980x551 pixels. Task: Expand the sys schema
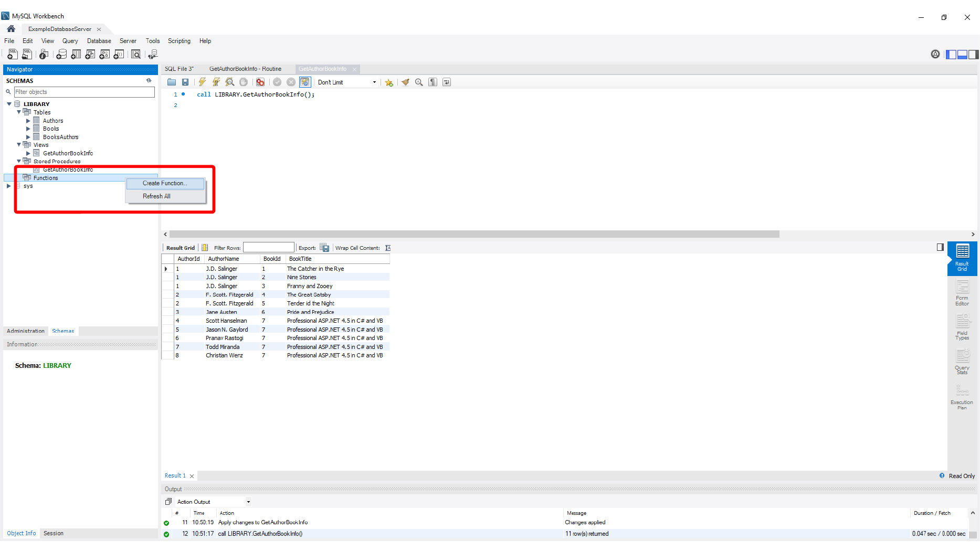pyautogui.click(x=8, y=186)
